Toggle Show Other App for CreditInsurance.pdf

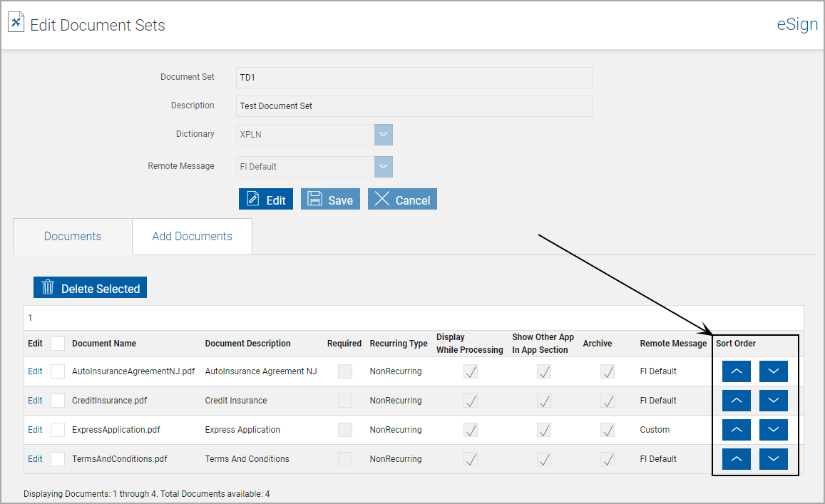[543, 400]
